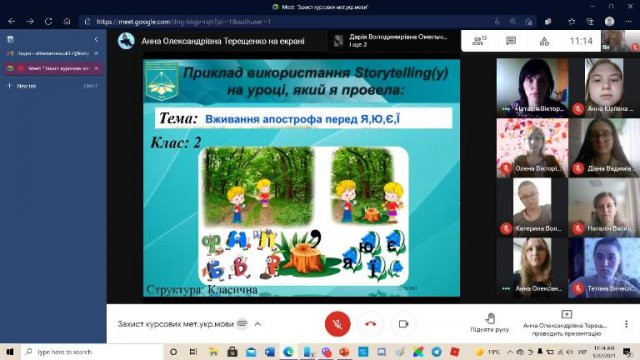Open the chat messages icon
This screenshot has width=640, height=360.
pos(511,40)
